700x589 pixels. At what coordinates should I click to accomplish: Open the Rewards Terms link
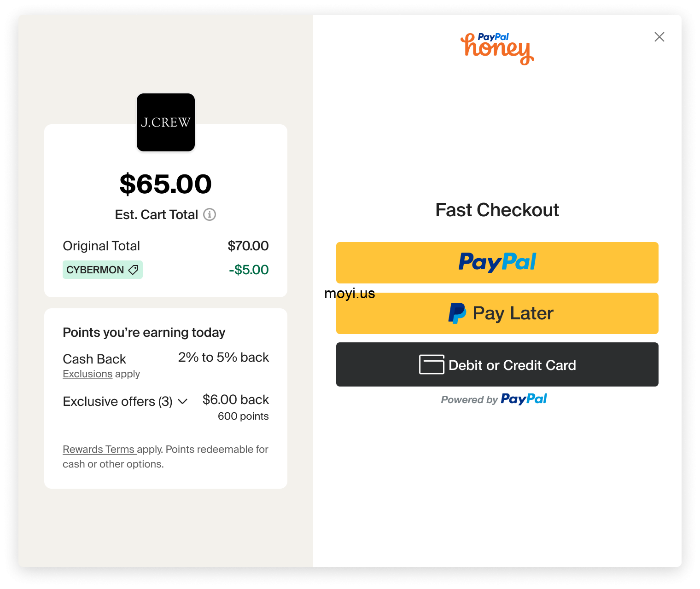(x=99, y=449)
